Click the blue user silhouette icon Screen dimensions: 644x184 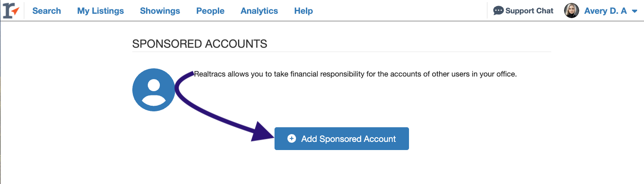154,90
